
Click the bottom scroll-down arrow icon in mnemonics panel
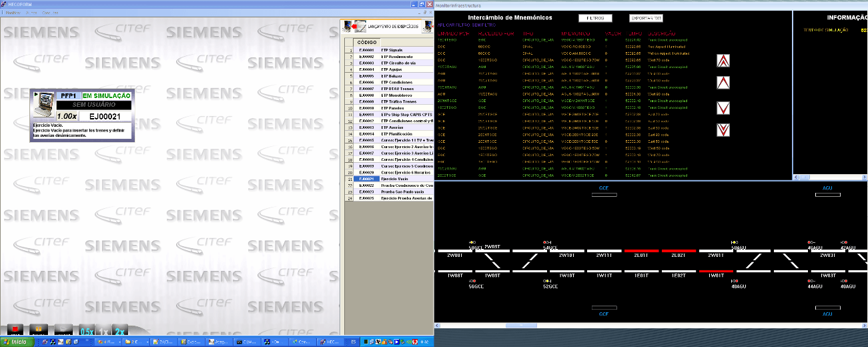[x=723, y=130]
